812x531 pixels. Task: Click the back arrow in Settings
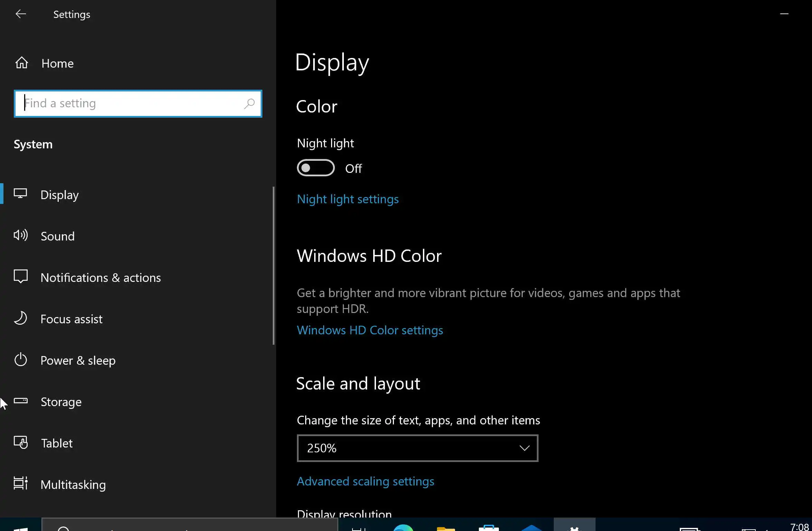point(21,14)
